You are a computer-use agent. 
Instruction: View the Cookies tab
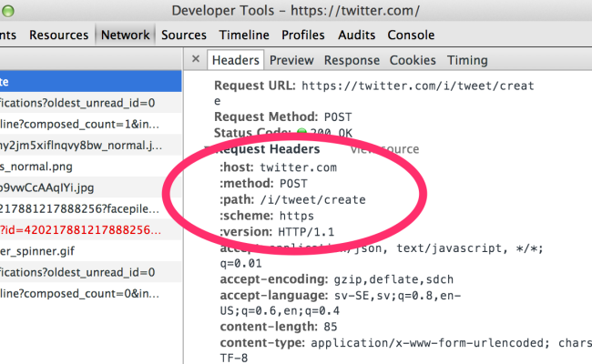413,60
